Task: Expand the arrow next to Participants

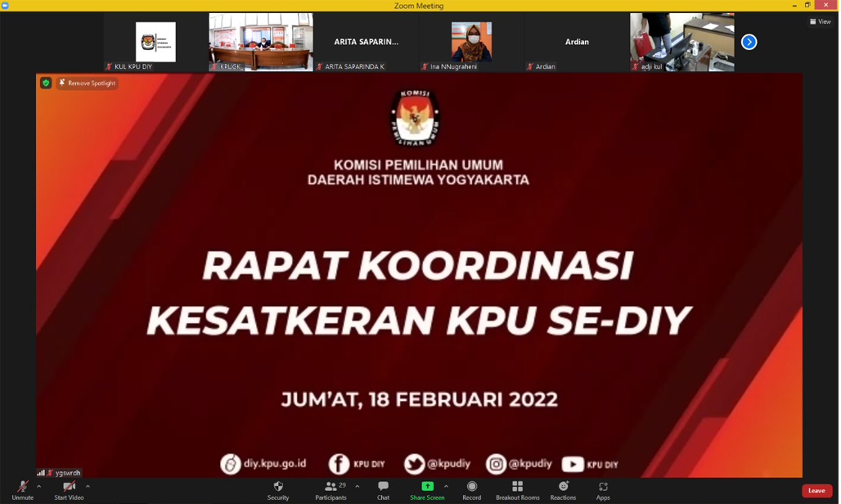Action: coord(357,486)
